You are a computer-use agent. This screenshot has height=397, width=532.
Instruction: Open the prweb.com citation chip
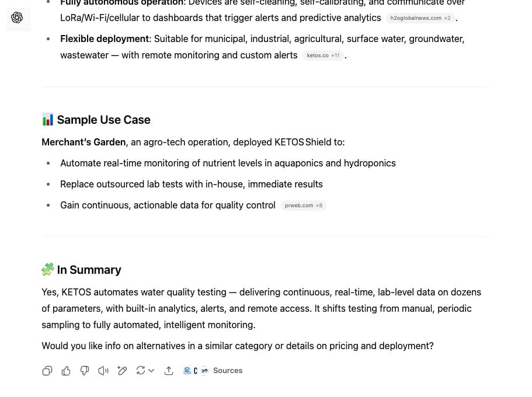point(303,206)
